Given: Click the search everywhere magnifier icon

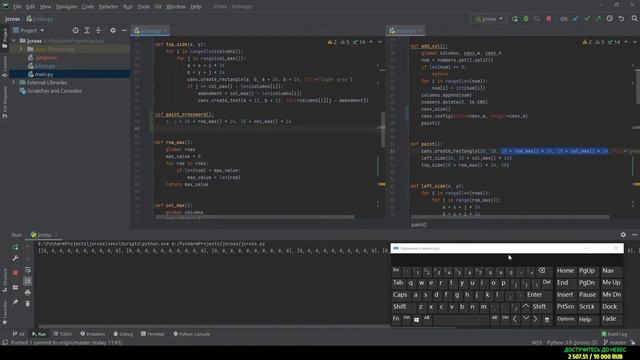Looking at the screenshot, I should [x=634, y=19].
